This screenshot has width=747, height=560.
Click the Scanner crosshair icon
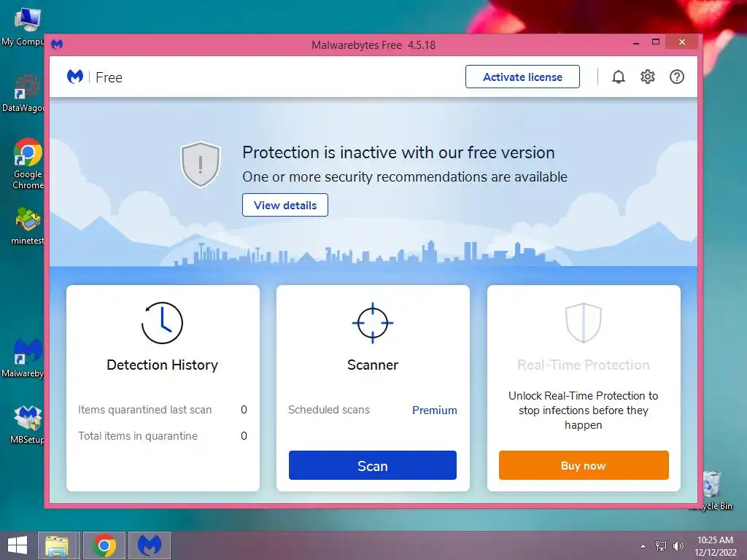point(373,323)
